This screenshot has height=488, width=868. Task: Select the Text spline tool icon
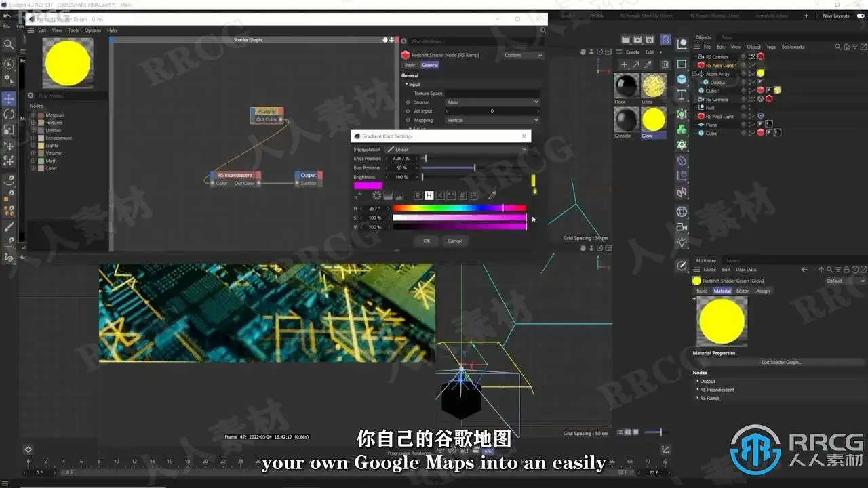[x=682, y=95]
